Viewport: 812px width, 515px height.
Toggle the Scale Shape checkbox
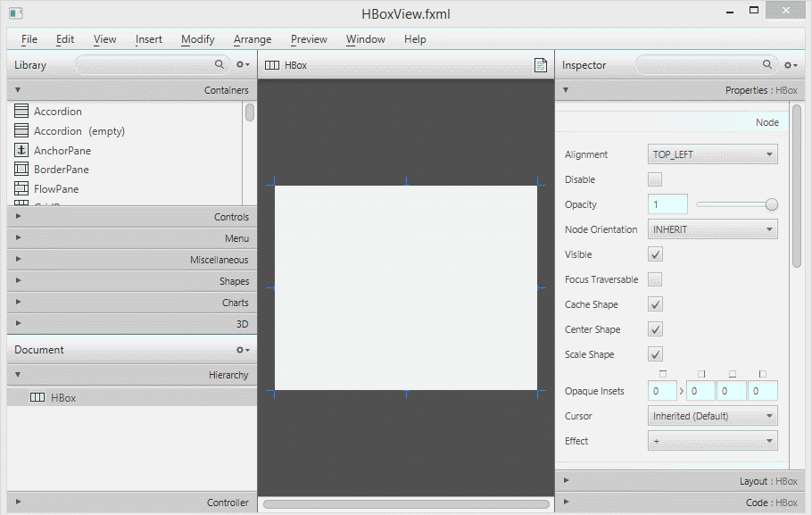655,354
